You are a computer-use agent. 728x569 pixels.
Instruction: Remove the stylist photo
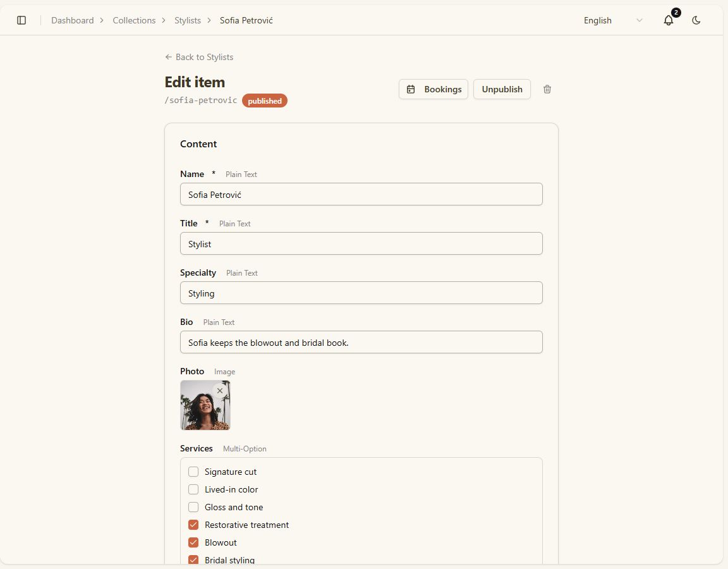pos(220,391)
